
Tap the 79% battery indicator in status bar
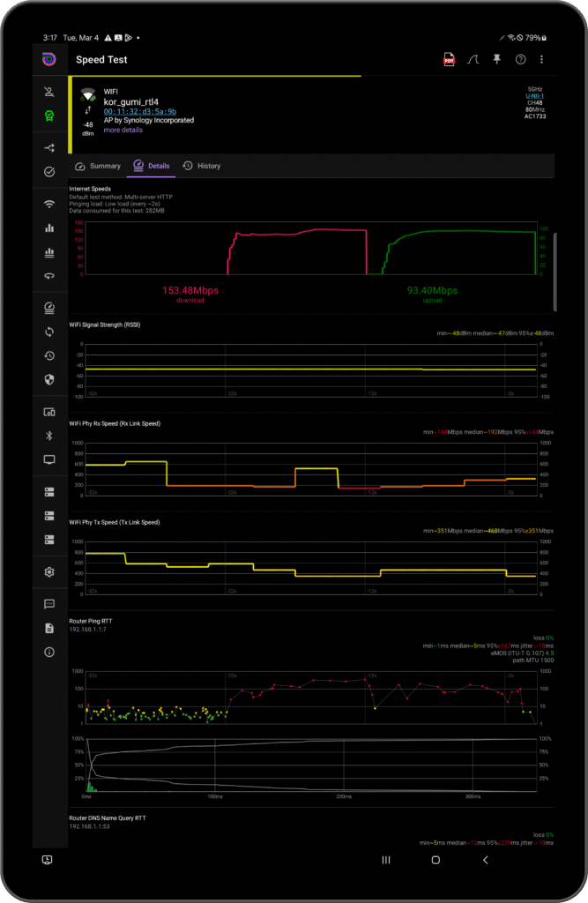click(536, 38)
